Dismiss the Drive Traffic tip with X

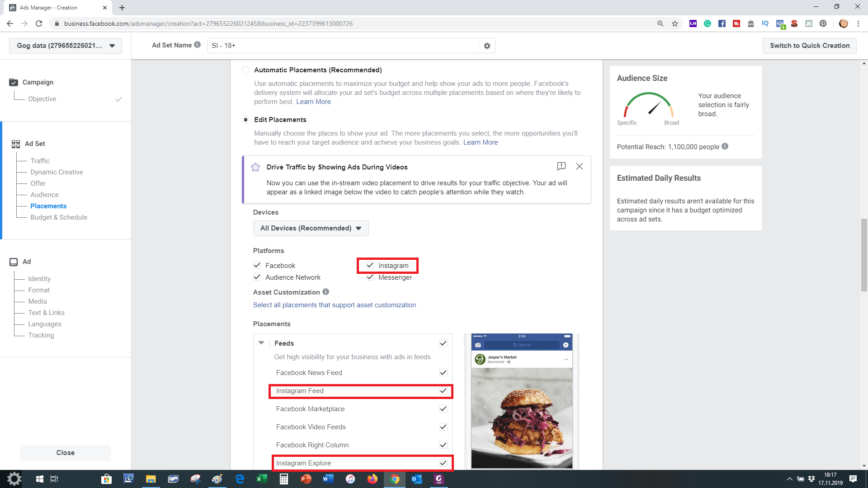point(579,166)
